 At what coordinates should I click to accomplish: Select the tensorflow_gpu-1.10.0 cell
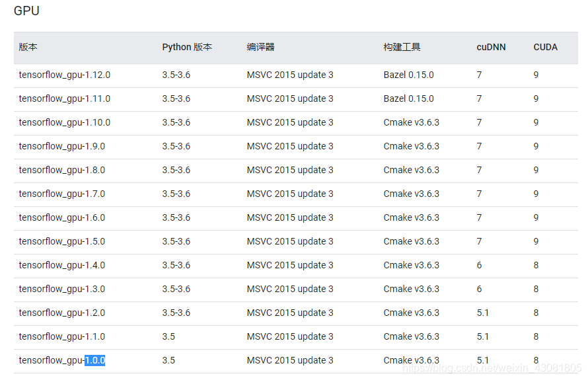pyautogui.click(x=65, y=123)
